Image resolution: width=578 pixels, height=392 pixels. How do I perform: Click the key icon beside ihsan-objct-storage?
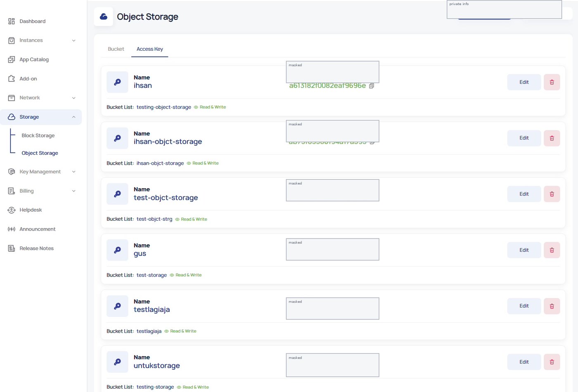tap(117, 138)
